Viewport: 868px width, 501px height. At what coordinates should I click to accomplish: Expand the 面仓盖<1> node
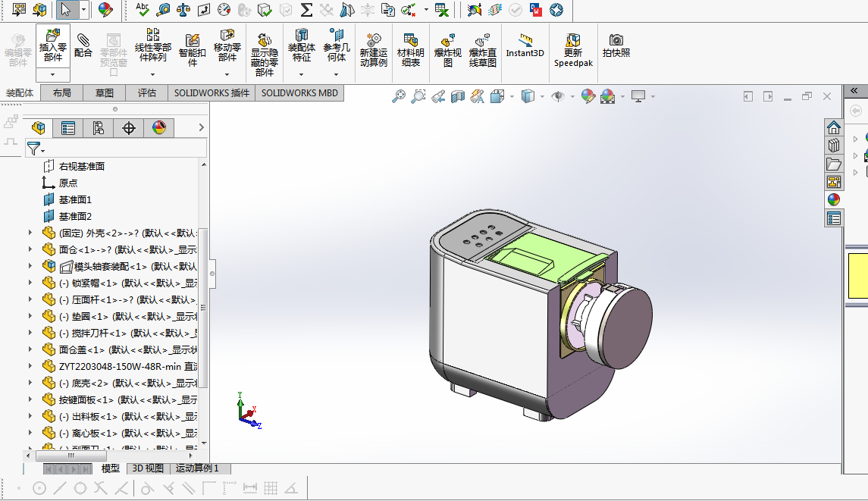tap(30, 349)
